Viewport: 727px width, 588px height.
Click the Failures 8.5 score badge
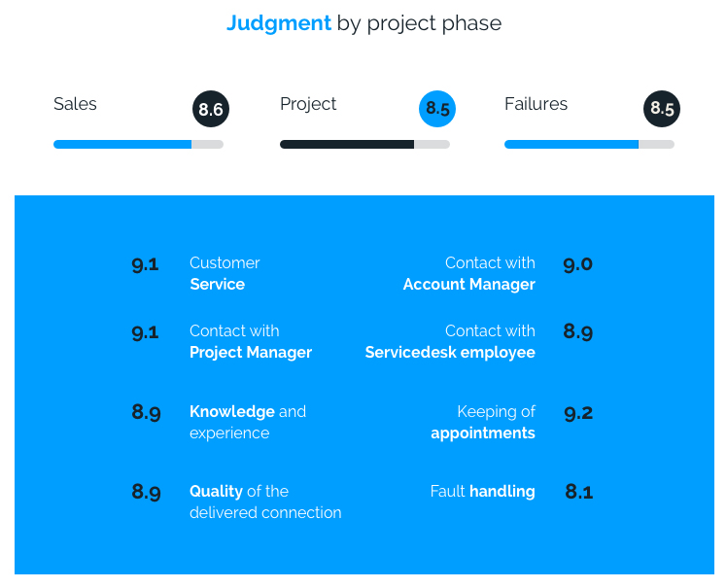click(662, 109)
